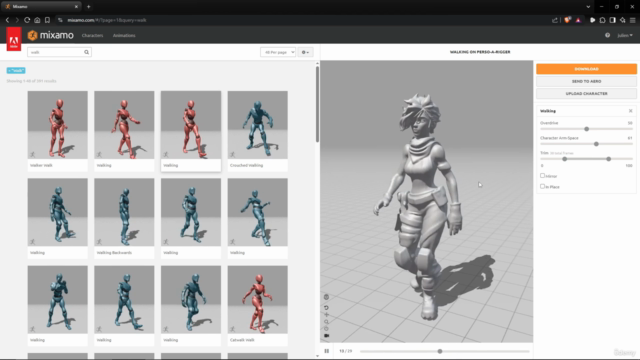This screenshot has height=360, width=640.
Task: Close the Walking animation settings panel
Action: (x=631, y=111)
